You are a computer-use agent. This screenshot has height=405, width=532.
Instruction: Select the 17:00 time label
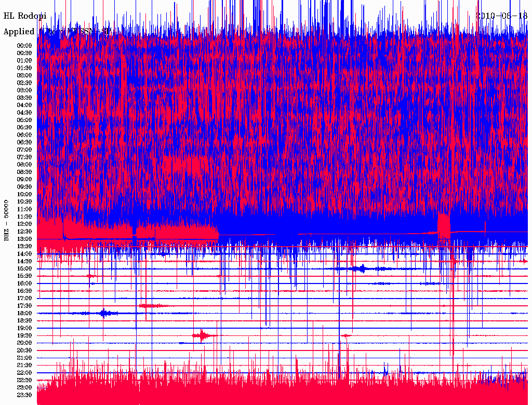pyautogui.click(x=24, y=299)
